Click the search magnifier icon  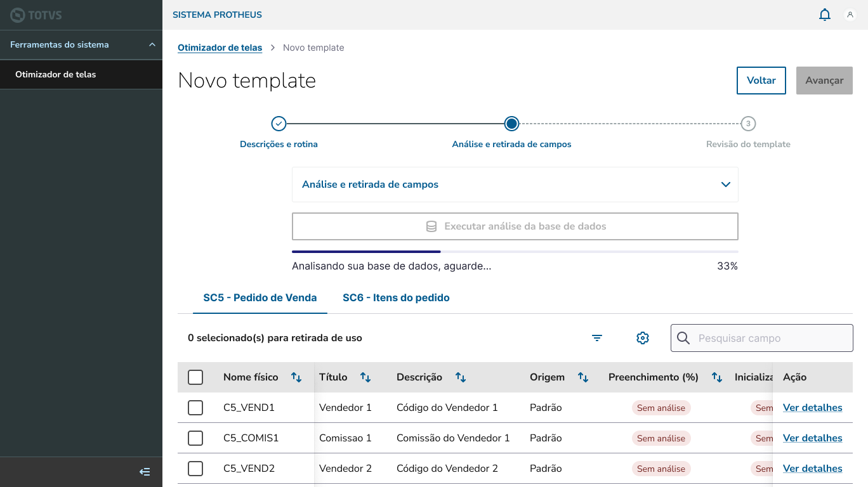click(x=683, y=338)
